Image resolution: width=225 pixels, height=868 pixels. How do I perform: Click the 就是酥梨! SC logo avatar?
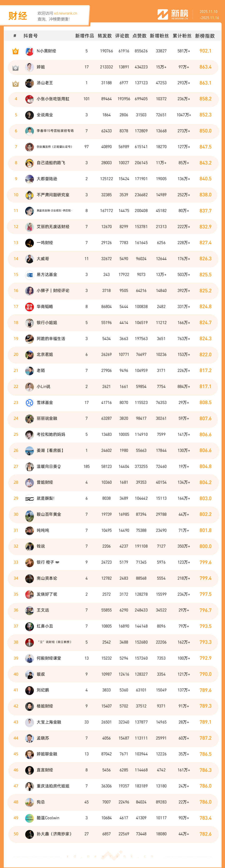(x=29, y=498)
